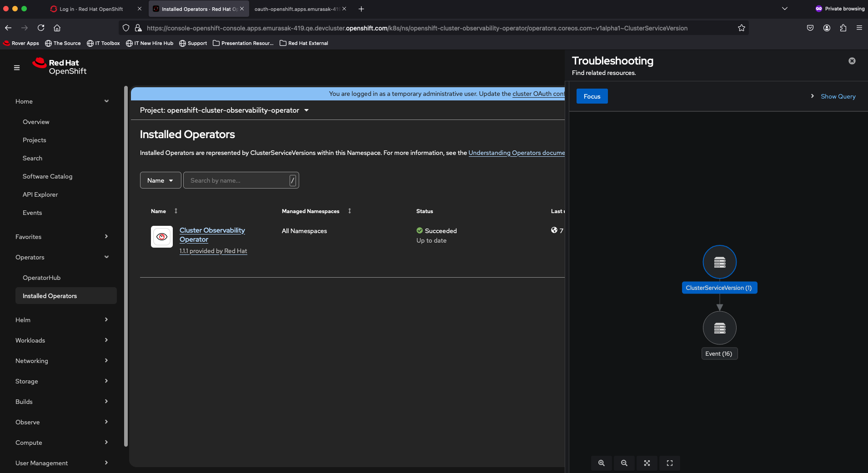
Task: Click the zoom in icon in topology controls
Action: click(x=601, y=463)
